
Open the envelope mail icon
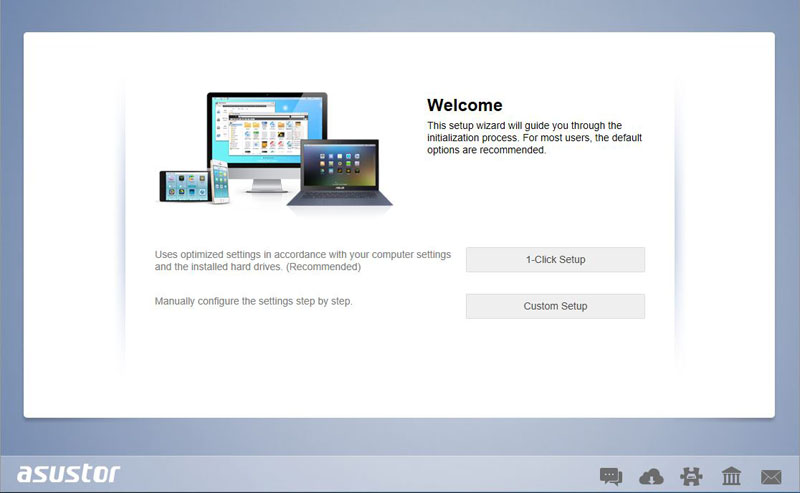(771, 477)
